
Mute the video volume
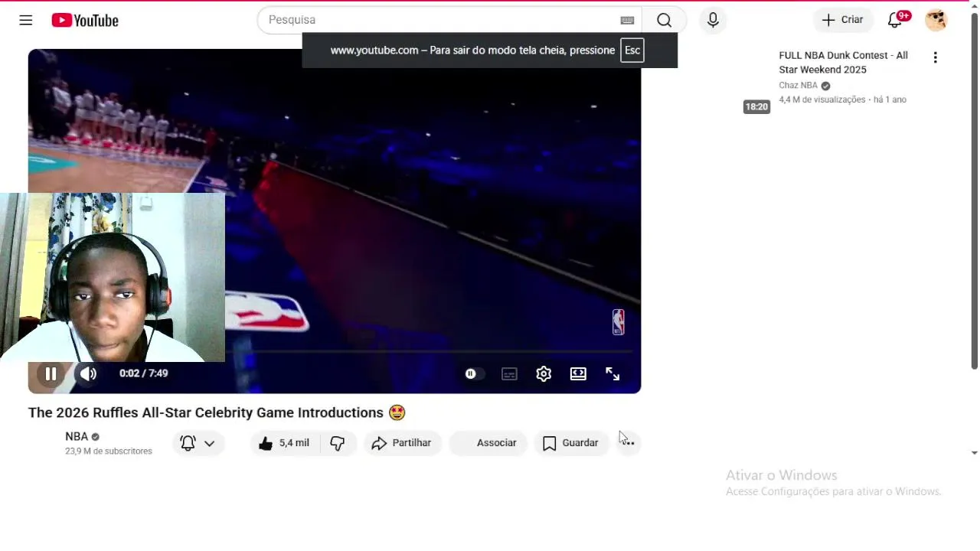coord(88,373)
